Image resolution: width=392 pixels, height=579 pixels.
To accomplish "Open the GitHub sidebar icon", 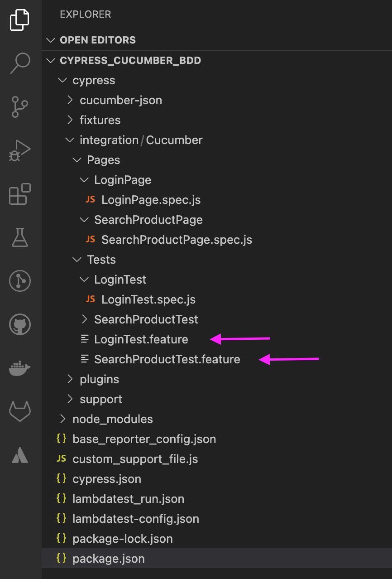I will coord(19,324).
